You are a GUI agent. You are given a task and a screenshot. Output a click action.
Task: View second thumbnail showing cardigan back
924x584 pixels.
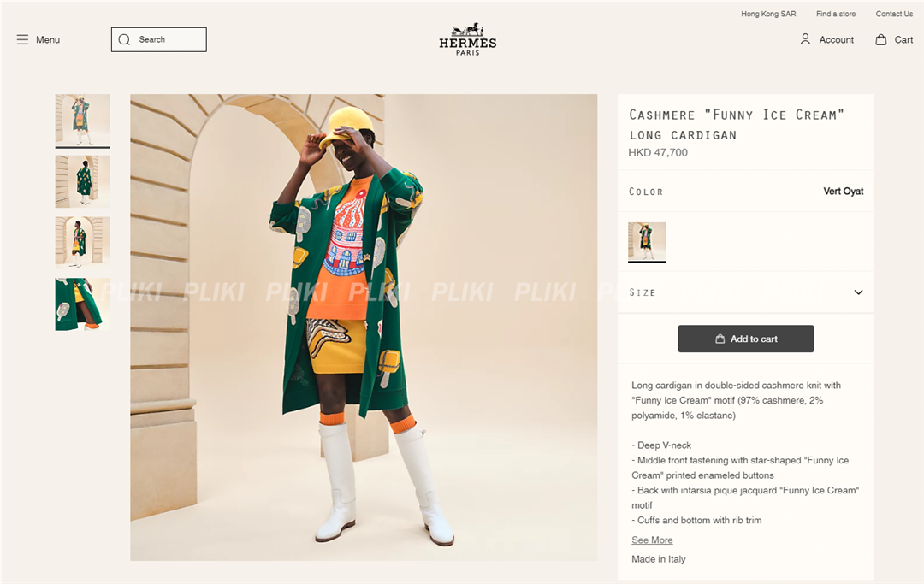[x=82, y=181]
